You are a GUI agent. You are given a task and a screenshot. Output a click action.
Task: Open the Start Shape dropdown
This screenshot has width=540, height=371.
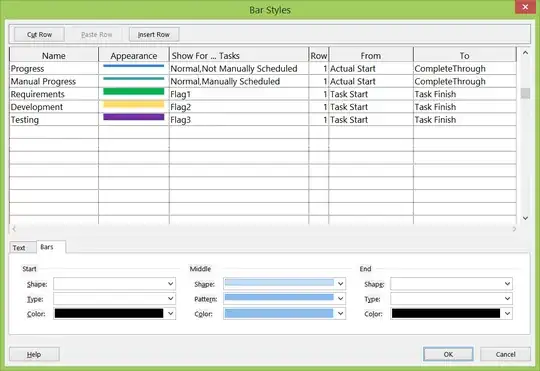tap(114, 284)
